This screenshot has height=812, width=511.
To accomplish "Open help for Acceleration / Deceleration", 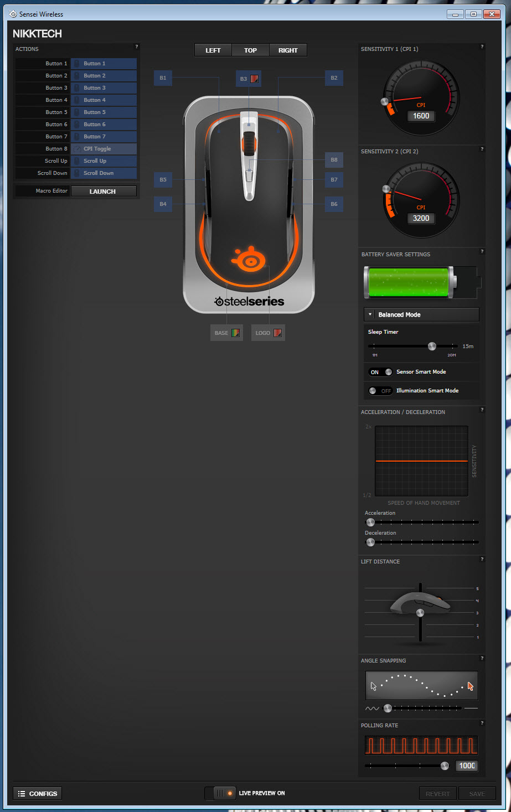I will tap(482, 410).
